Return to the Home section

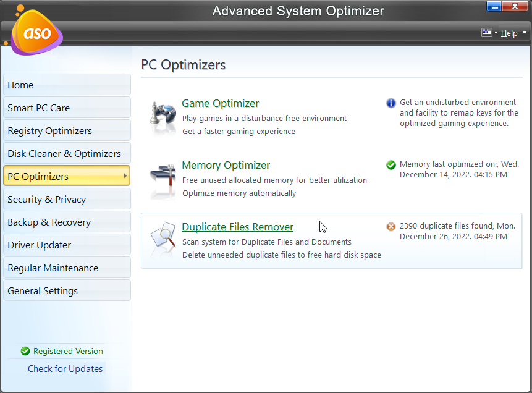pyautogui.click(x=66, y=85)
